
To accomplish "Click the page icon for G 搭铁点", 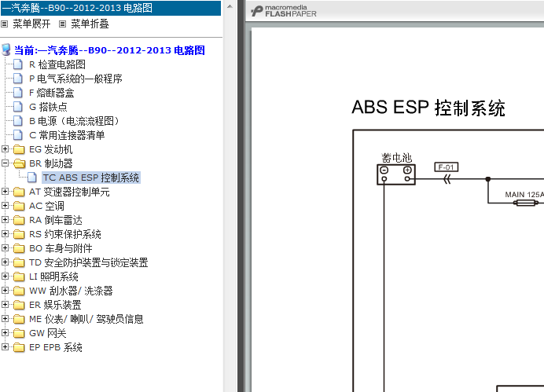I will click(18, 107).
